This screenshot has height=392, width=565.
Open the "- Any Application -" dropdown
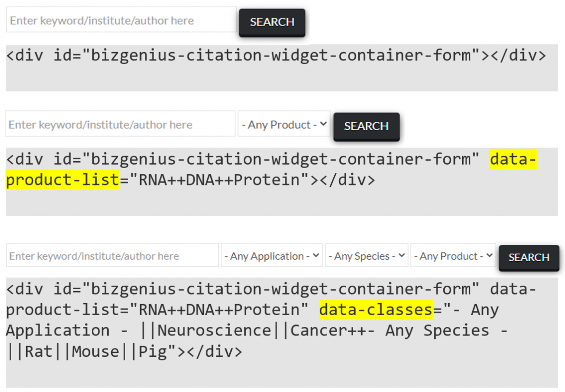[x=271, y=255]
